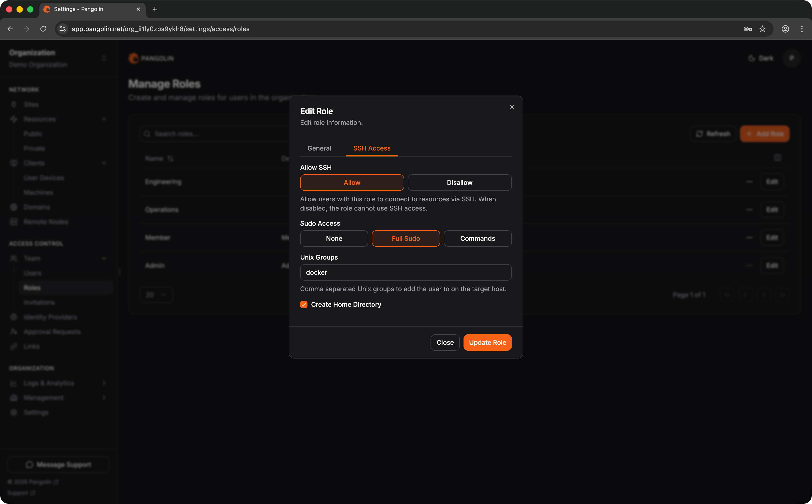View site information icon in address bar

click(x=63, y=29)
